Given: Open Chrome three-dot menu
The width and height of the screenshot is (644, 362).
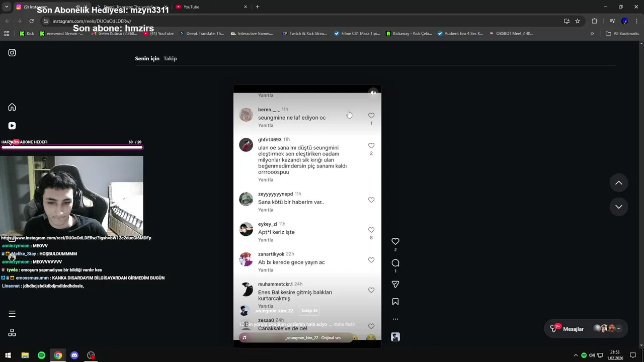Looking at the screenshot, I should [x=636, y=21].
